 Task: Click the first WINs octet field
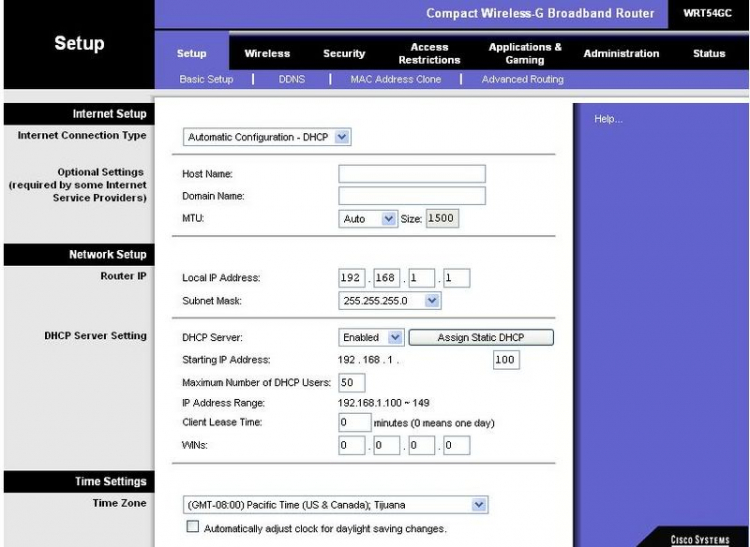(352, 446)
